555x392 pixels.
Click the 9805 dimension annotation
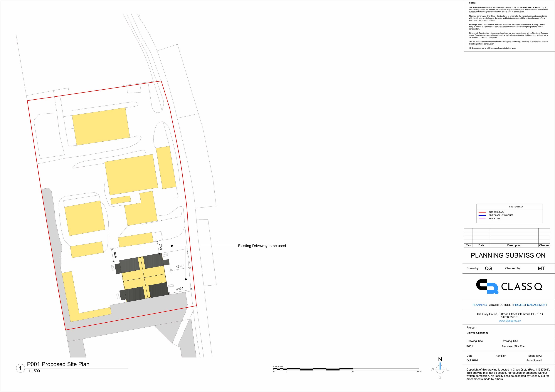(115, 255)
